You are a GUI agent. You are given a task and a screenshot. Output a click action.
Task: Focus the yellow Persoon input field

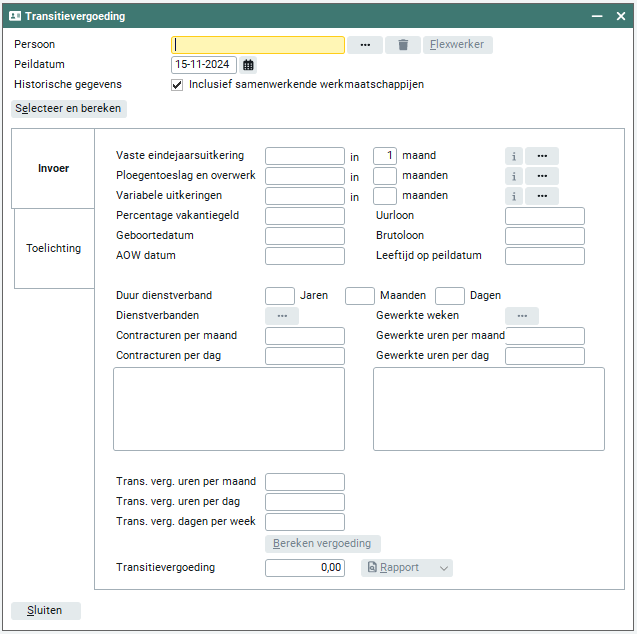258,45
